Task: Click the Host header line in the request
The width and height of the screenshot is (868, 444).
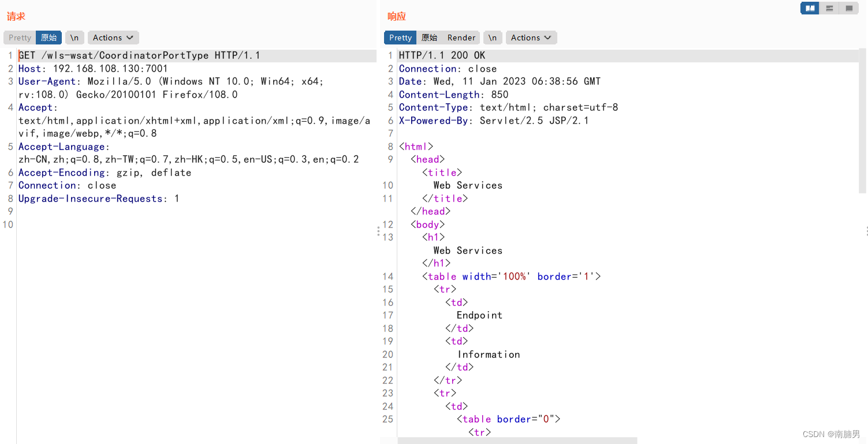Action: pyautogui.click(x=92, y=68)
